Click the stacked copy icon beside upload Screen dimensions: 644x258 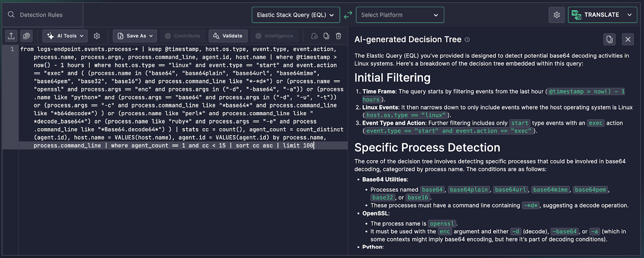26,36
